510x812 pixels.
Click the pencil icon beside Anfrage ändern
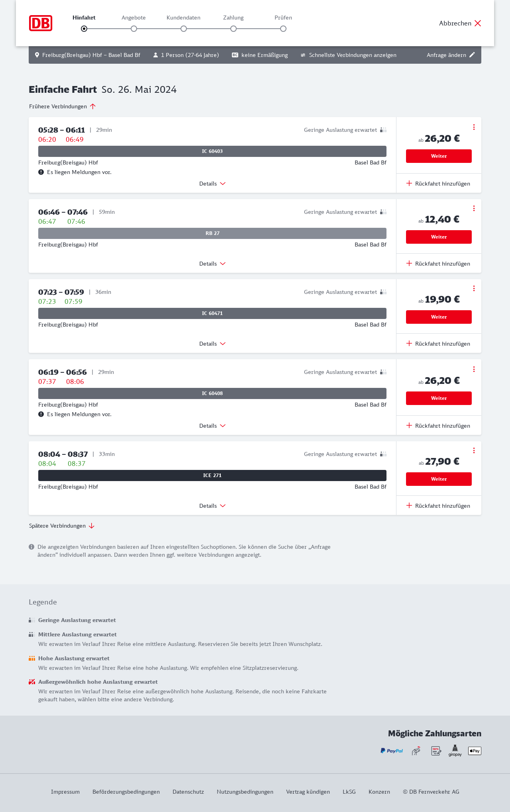(472, 55)
